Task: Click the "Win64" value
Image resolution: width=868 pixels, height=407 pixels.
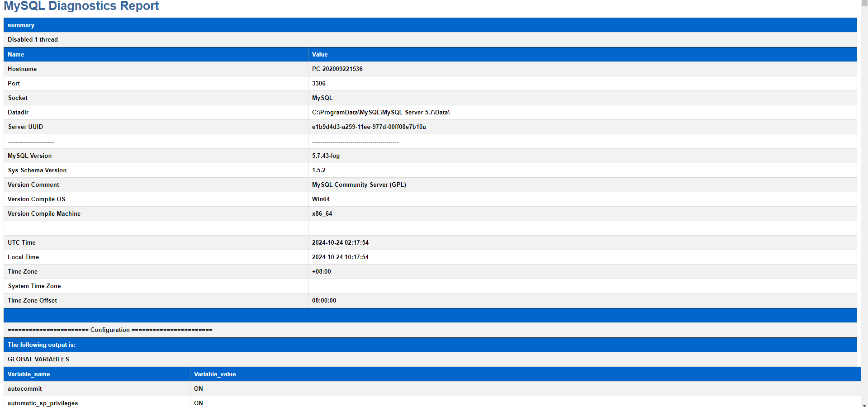Action: tap(321, 199)
